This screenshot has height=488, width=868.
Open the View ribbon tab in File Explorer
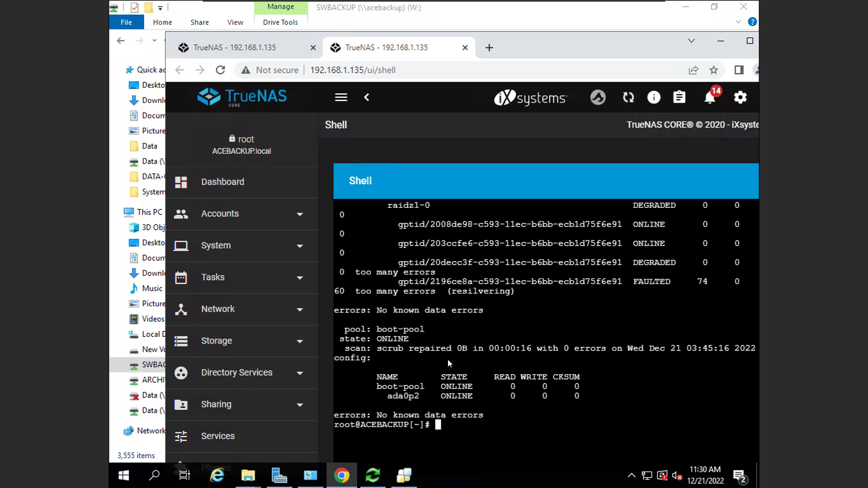click(x=235, y=22)
